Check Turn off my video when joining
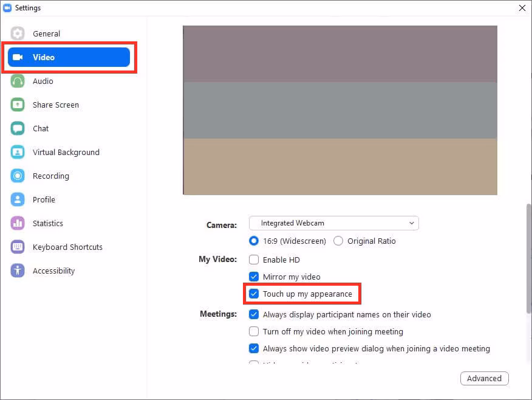 pyautogui.click(x=254, y=332)
